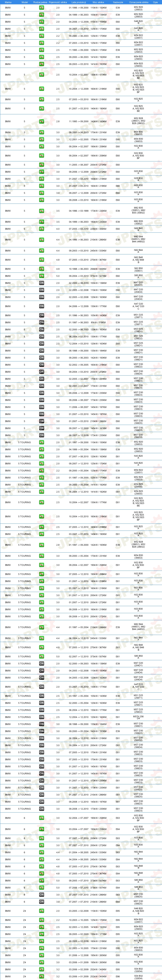Select the 294kW / 400KM power cell
This screenshot has width=162, height=980.
(x=99, y=269)
